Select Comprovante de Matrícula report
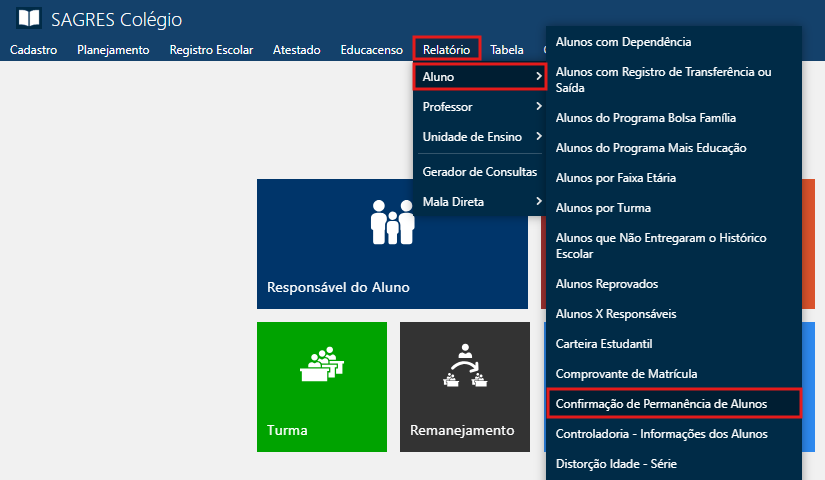This screenshot has width=825, height=480. (x=626, y=374)
